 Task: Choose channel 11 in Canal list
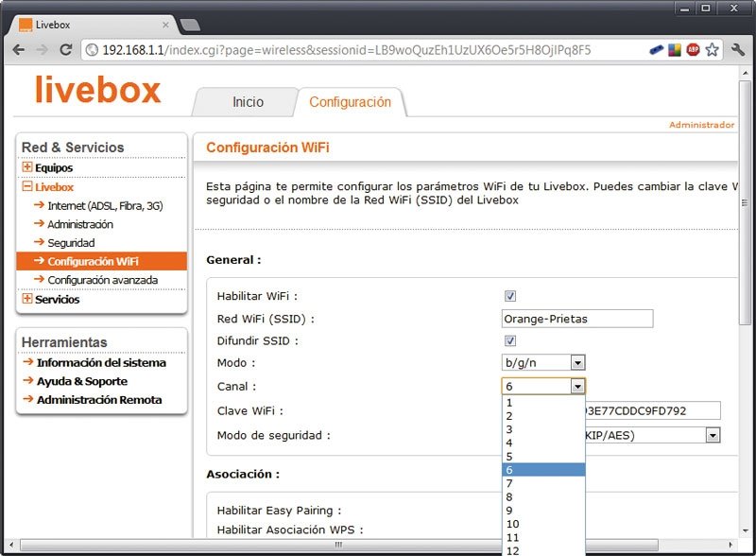[543, 538]
